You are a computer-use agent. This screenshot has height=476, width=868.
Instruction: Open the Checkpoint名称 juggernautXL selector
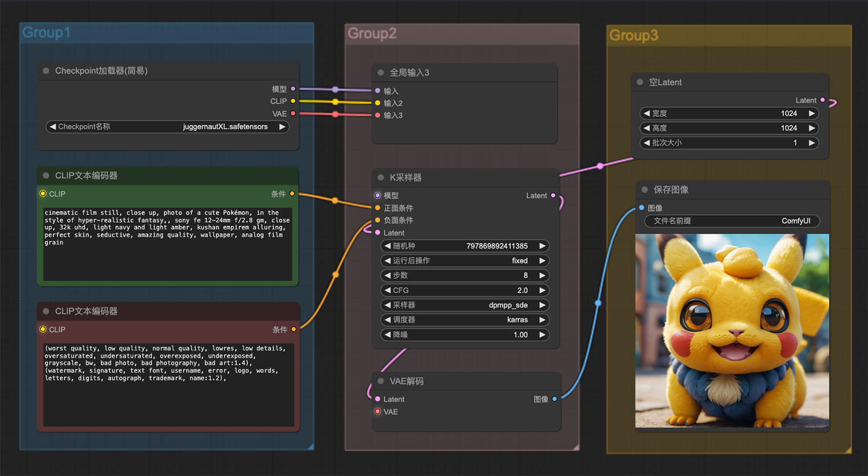(x=167, y=127)
